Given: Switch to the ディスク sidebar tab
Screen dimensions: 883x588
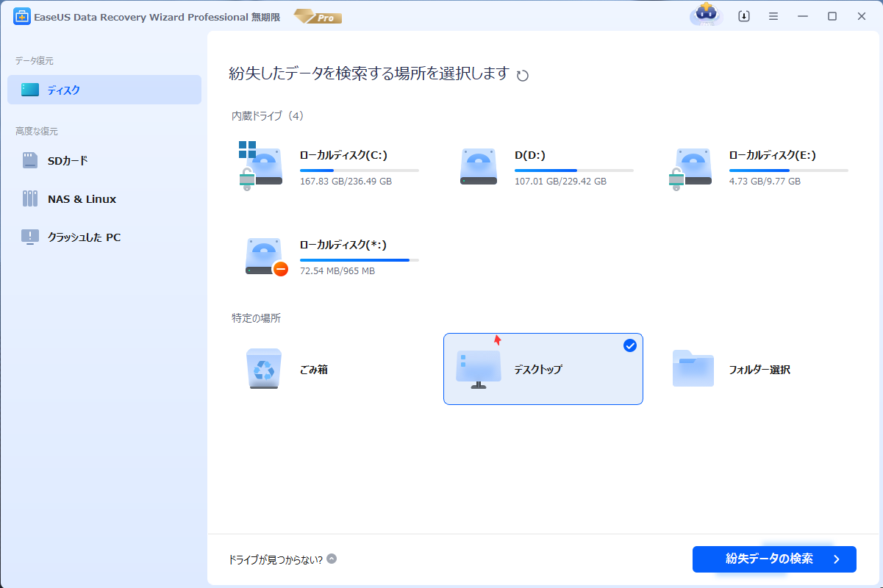Looking at the screenshot, I should point(104,90).
